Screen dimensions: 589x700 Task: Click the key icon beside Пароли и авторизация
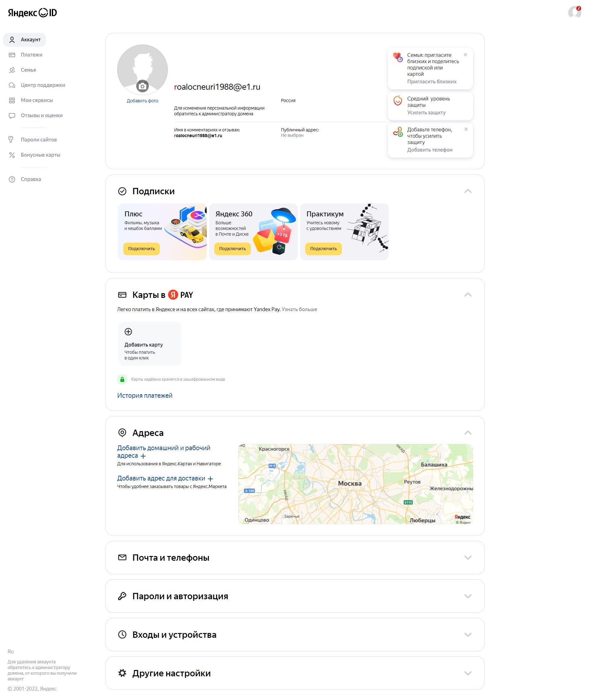coord(122,596)
